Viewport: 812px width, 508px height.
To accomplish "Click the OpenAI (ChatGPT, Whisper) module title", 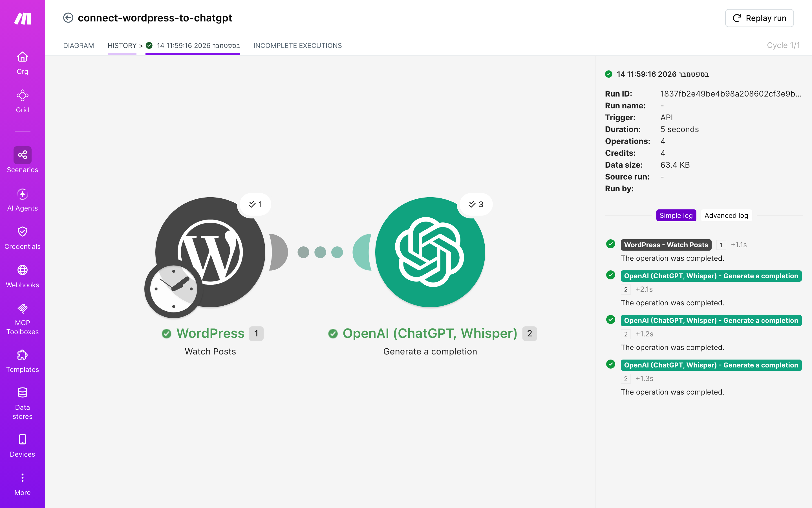I will coord(430,333).
